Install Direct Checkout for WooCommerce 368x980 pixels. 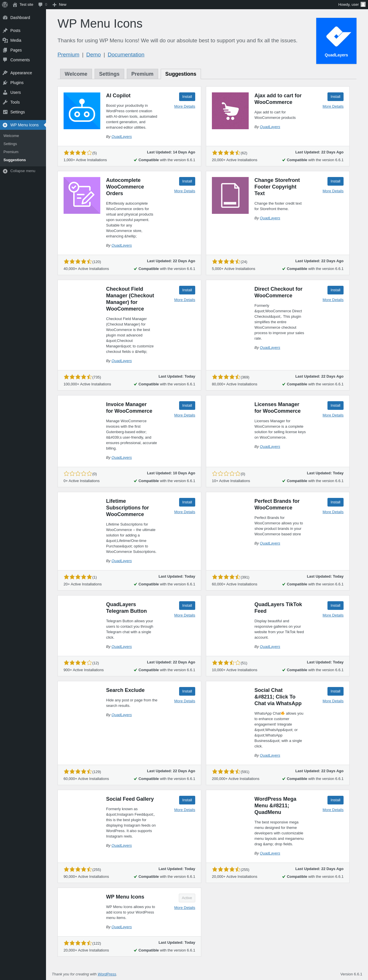click(x=335, y=290)
